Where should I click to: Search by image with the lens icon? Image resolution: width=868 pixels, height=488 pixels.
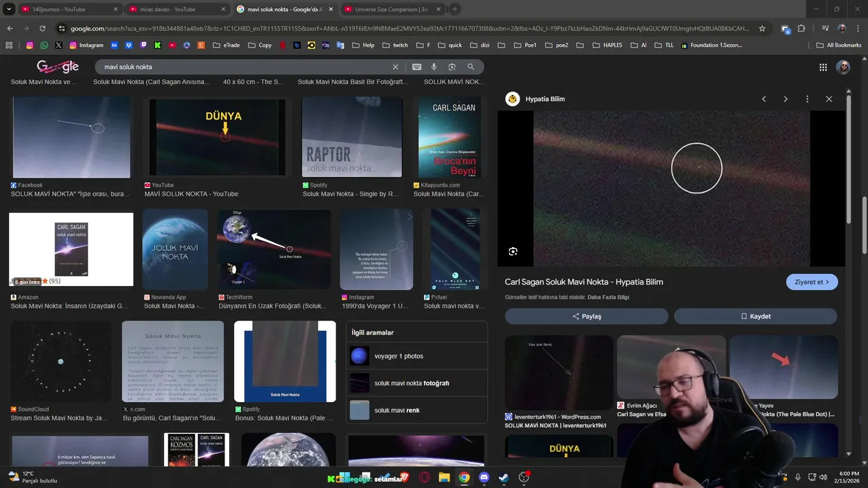point(452,67)
